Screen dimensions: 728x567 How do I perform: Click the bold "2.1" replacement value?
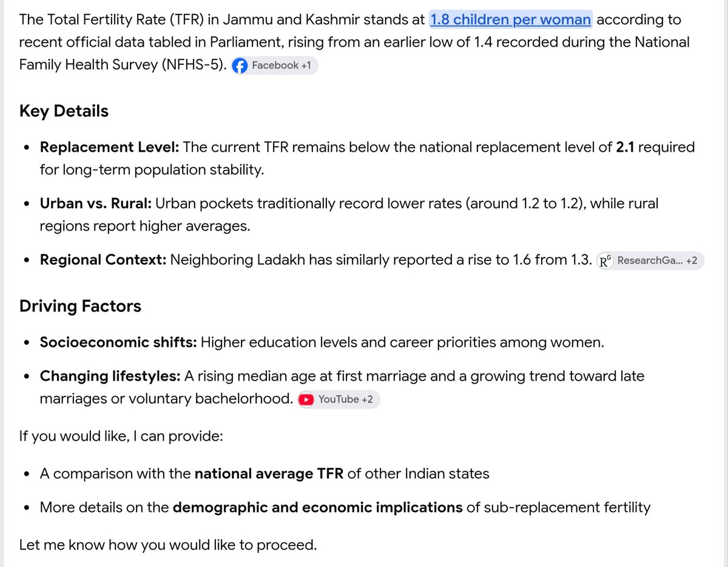pos(625,147)
